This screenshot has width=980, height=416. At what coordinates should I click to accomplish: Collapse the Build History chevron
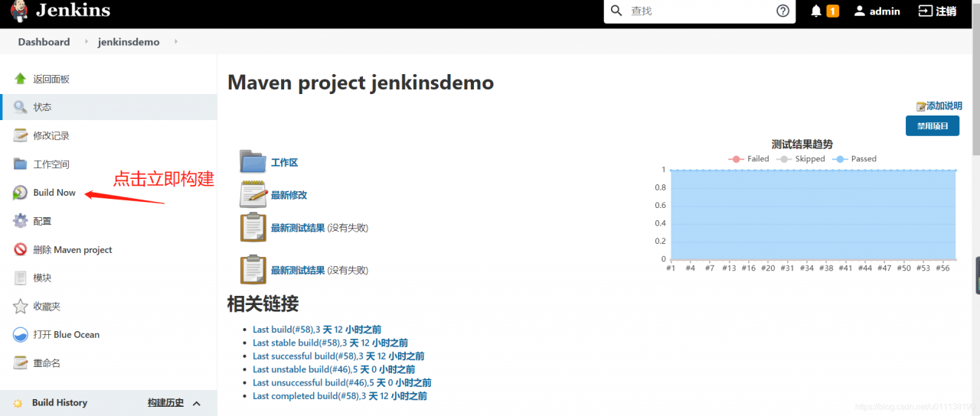tap(196, 403)
